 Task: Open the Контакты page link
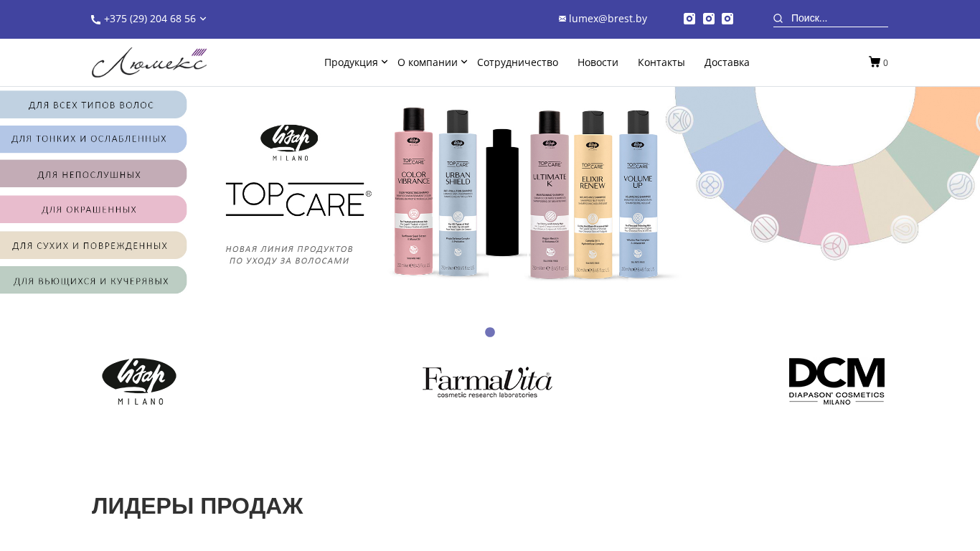661,62
